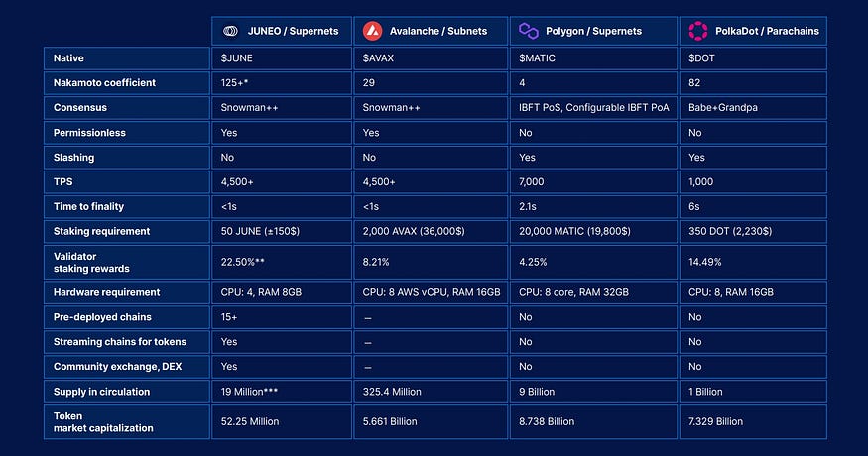Click the '22.50%**' staking rewards value
Image resolution: width=868 pixels, height=456 pixels.
pyautogui.click(x=242, y=263)
